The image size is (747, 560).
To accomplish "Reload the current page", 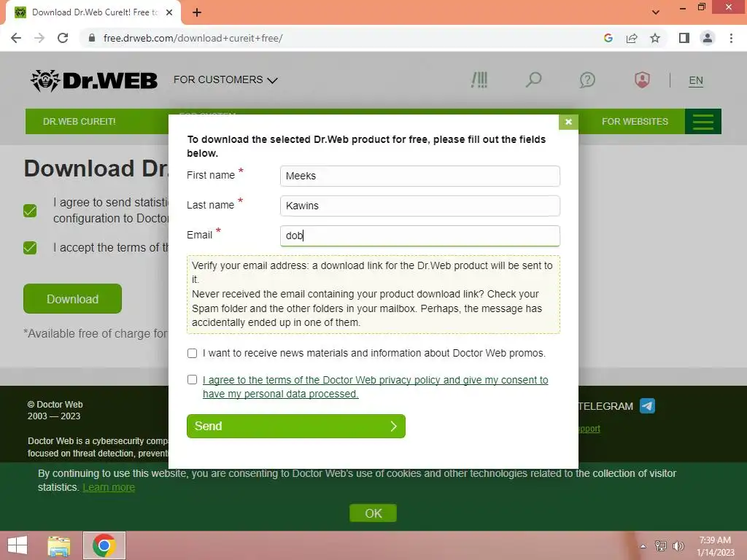I will [x=63, y=38].
